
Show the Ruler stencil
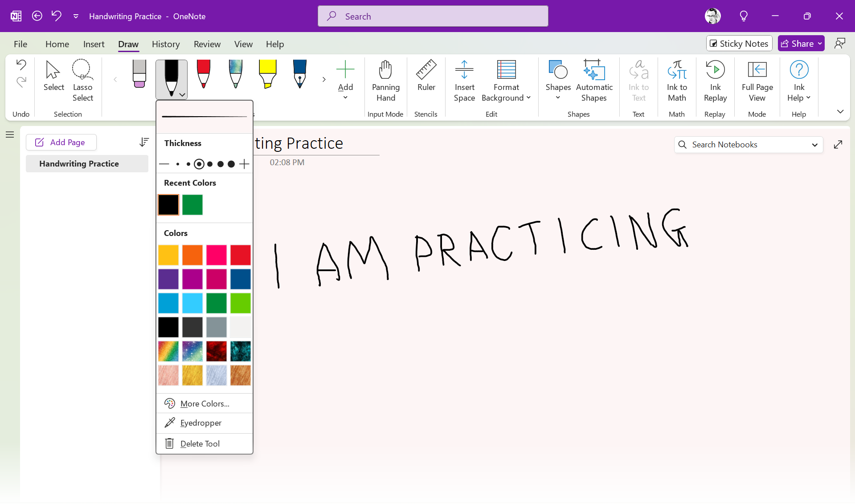pos(426,76)
